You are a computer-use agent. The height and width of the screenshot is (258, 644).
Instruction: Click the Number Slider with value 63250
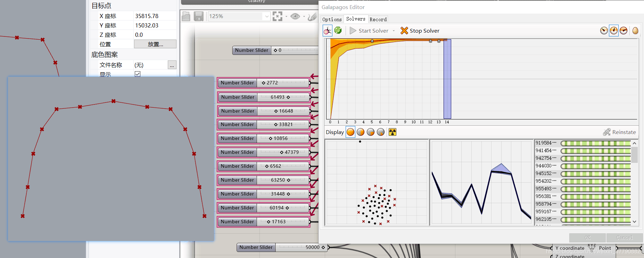tap(264, 180)
